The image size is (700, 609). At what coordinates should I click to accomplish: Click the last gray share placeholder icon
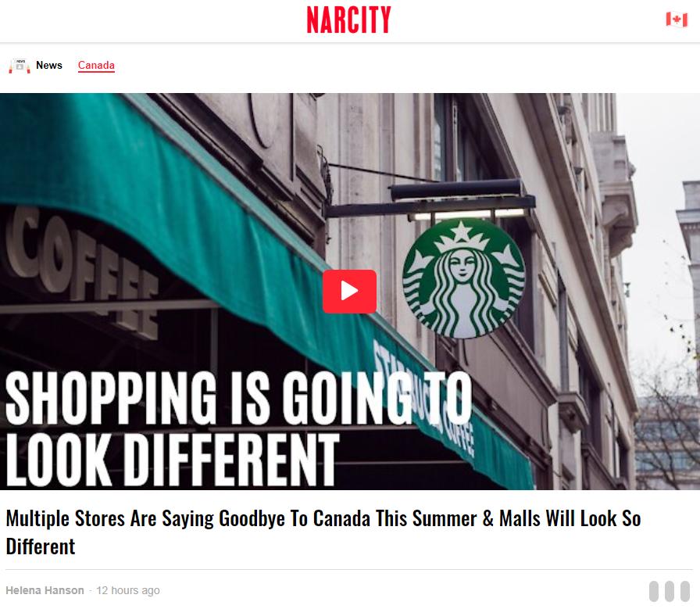684,591
